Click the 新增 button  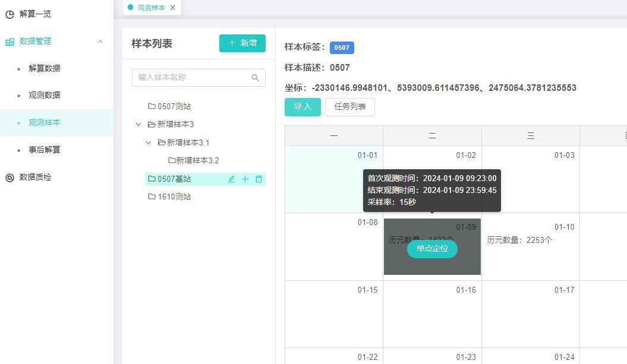(x=242, y=43)
